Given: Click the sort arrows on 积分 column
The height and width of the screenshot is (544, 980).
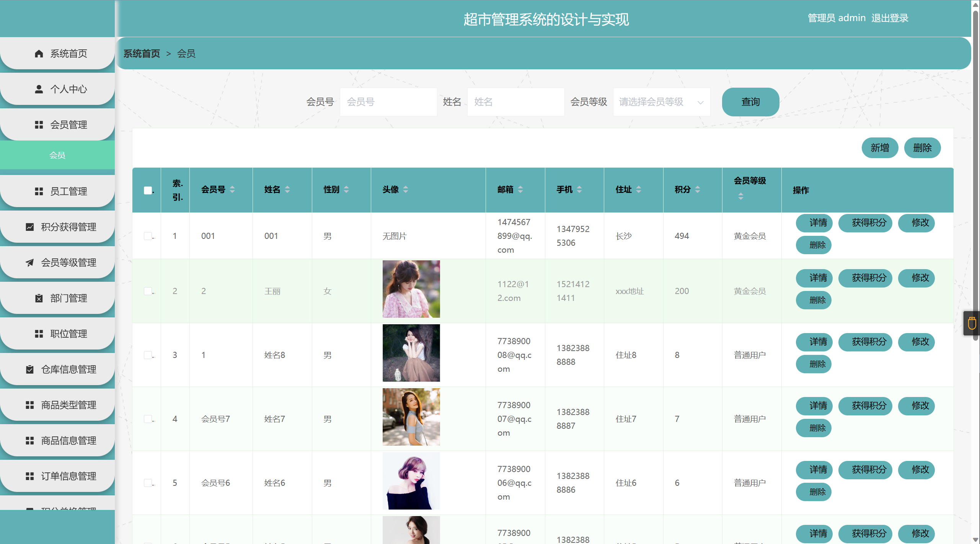Looking at the screenshot, I should (698, 190).
